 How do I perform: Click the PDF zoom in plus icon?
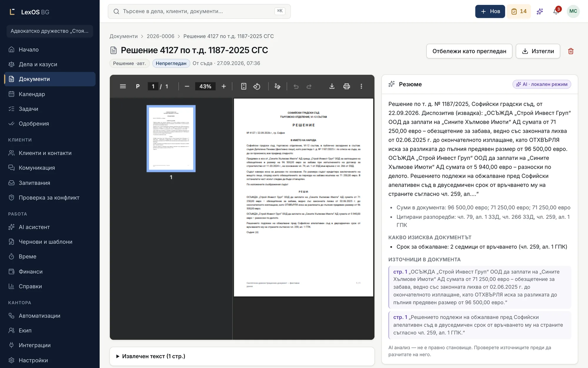(x=224, y=86)
